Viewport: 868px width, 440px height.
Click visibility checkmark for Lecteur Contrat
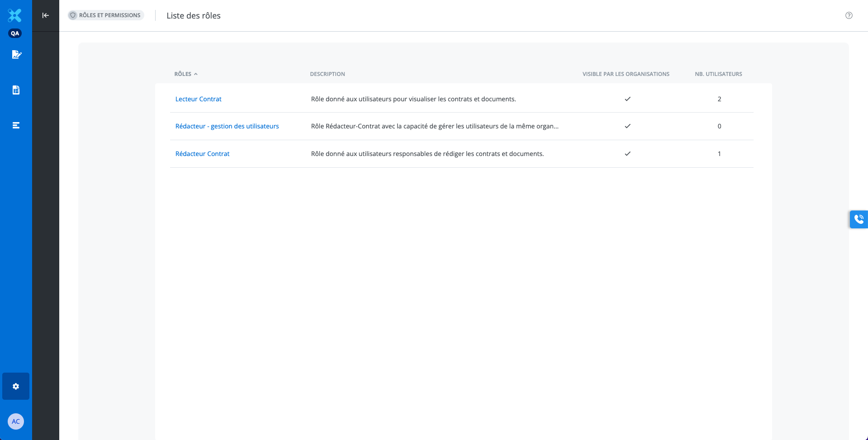pyautogui.click(x=627, y=99)
